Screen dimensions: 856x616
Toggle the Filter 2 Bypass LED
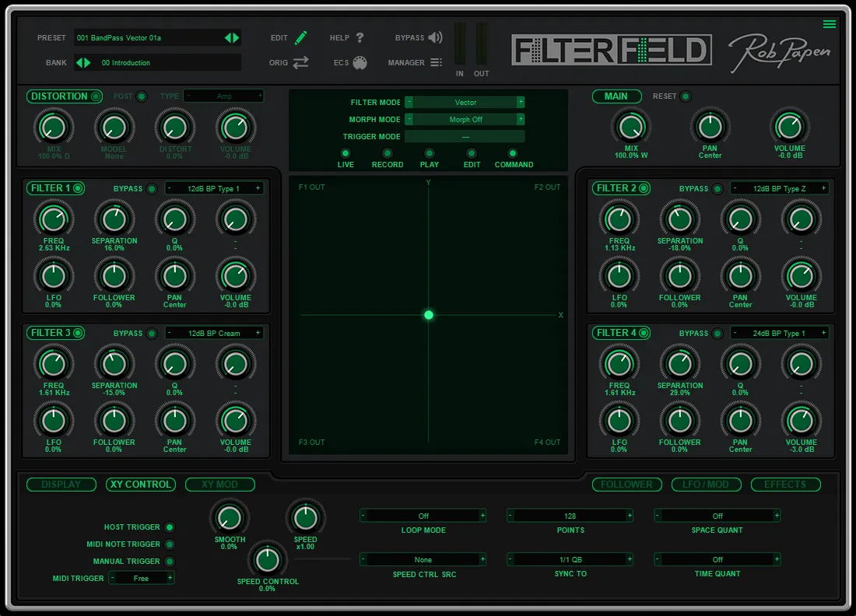[x=717, y=189]
